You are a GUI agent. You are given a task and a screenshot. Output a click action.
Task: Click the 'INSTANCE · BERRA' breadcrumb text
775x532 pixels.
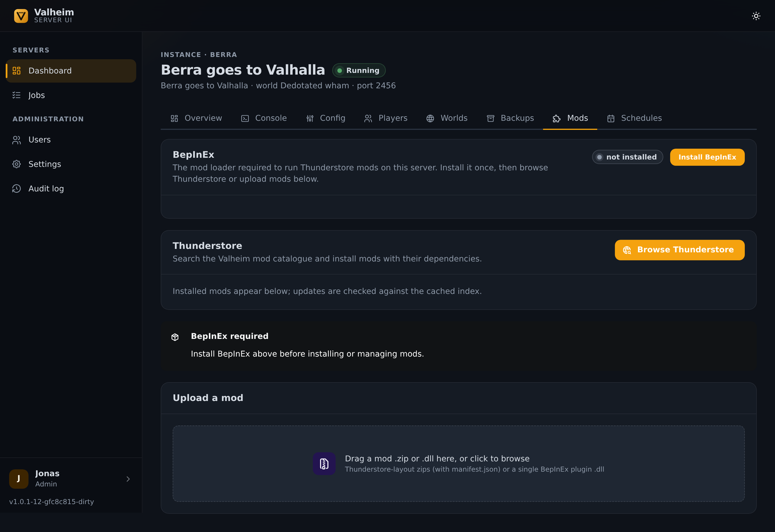coord(199,55)
